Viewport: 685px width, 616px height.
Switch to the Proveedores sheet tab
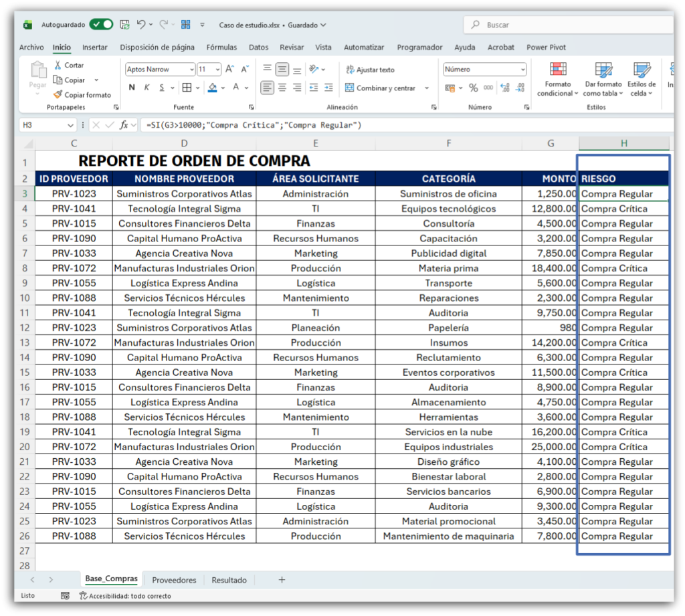coord(174,580)
